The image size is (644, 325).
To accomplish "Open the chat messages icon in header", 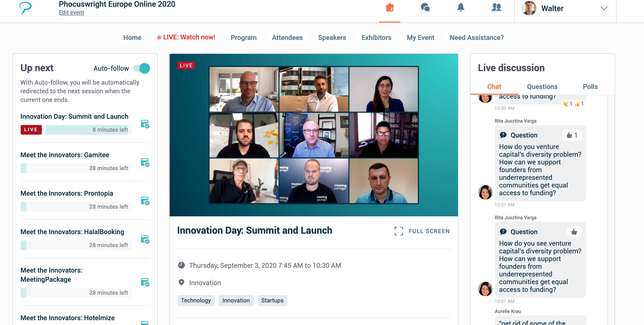I will 425,7.
